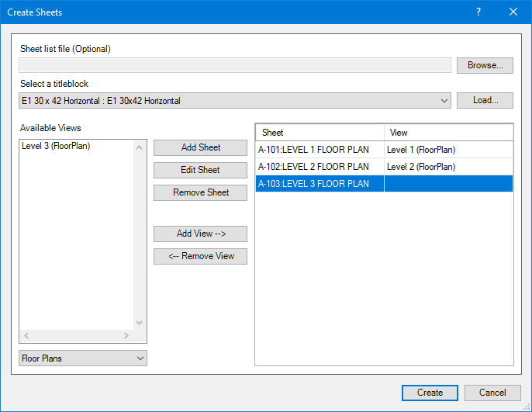The image size is (532, 412).
Task: Close the Create Sheets dialog
Action: [513, 12]
